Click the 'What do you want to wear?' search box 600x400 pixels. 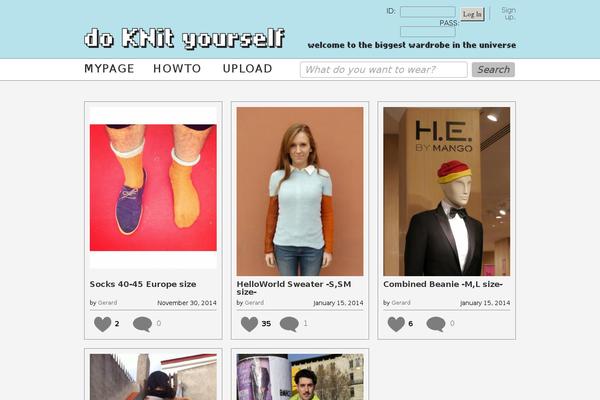(383, 70)
